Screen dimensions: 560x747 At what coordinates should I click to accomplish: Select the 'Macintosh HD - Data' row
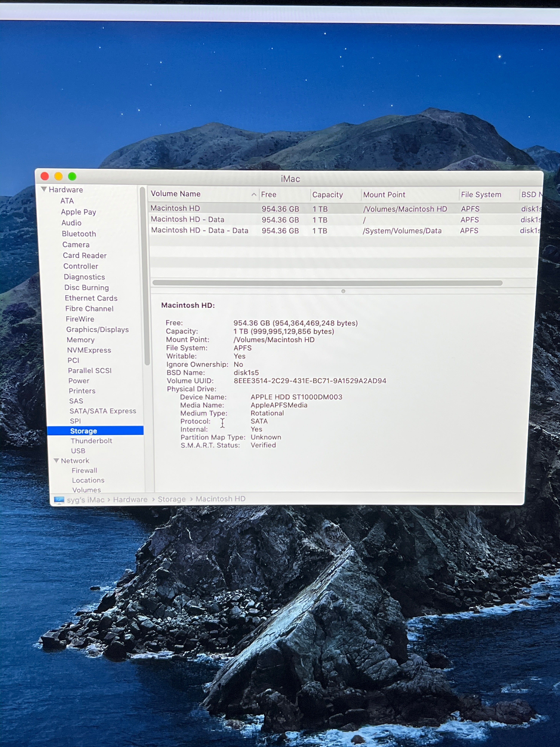[x=345, y=220]
